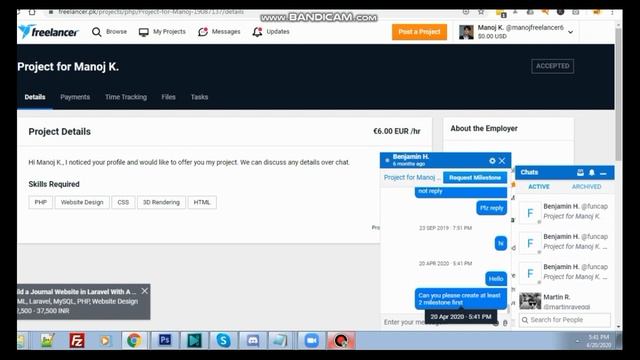Click the Request Milestone button

(475, 178)
